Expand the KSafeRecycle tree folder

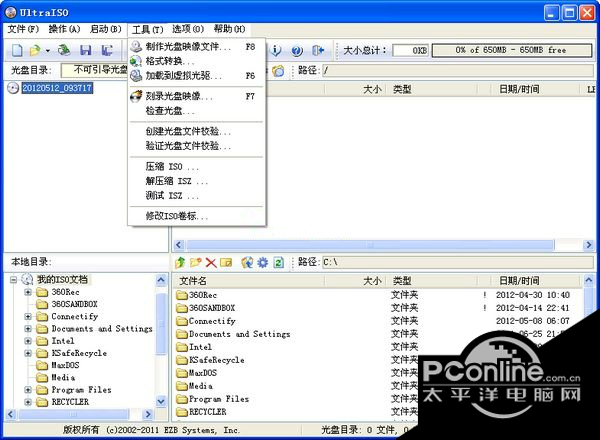pyautogui.click(x=28, y=353)
